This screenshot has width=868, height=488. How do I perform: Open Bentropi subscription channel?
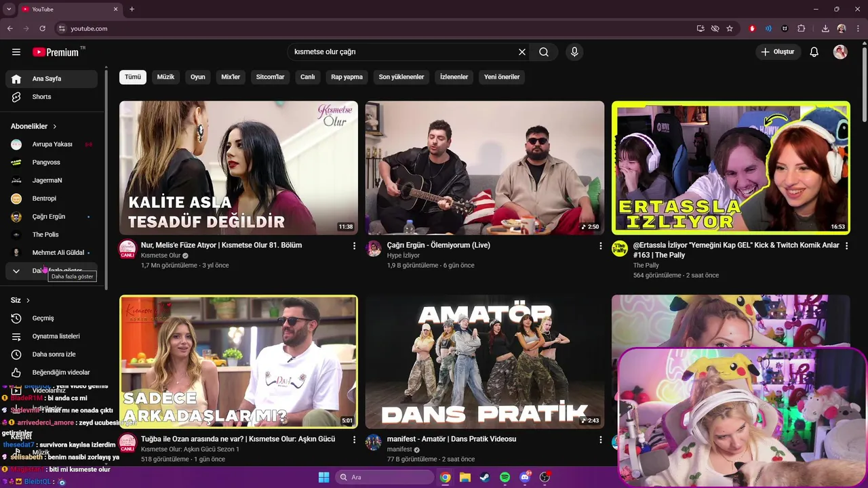pyautogui.click(x=52, y=199)
